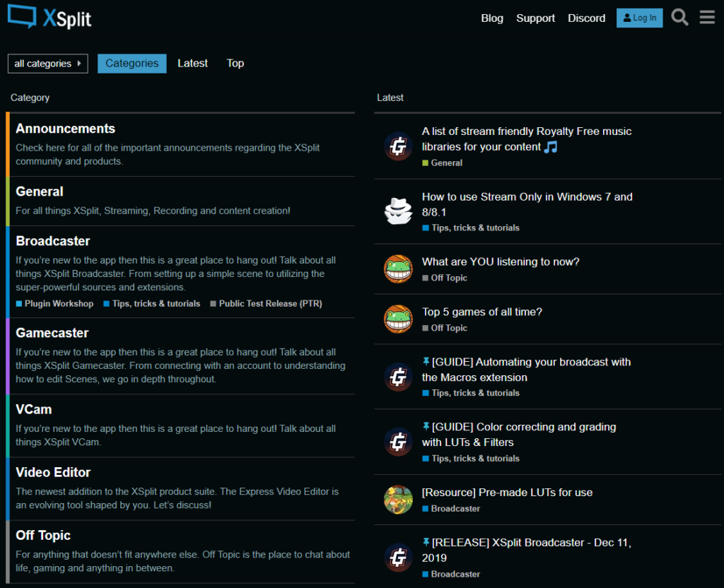Open the General category heading
Image resolution: width=724 pixels, height=588 pixels.
tap(40, 192)
